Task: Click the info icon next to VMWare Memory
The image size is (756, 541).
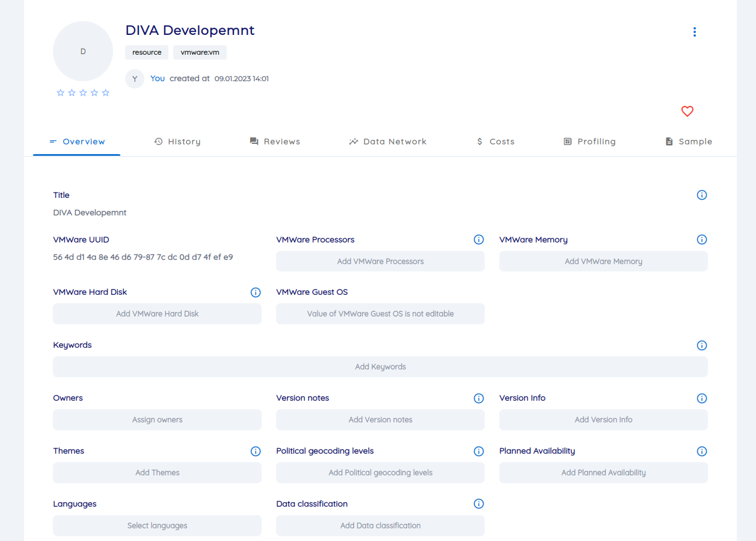Action: click(x=702, y=239)
